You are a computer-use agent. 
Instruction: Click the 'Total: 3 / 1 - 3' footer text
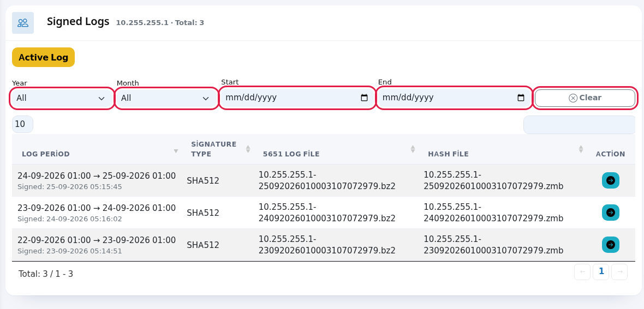point(46,274)
